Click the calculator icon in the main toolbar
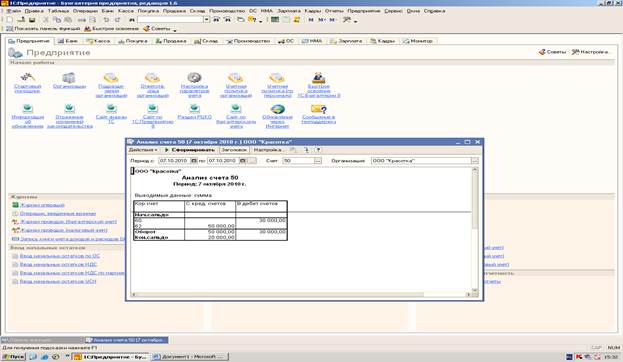This screenshot has height=362, width=623. point(275,19)
